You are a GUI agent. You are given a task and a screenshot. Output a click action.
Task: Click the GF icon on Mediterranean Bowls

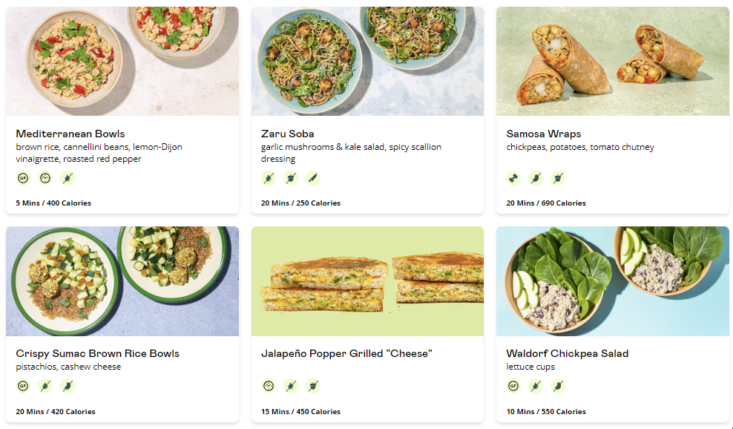click(x=23, y=178)
